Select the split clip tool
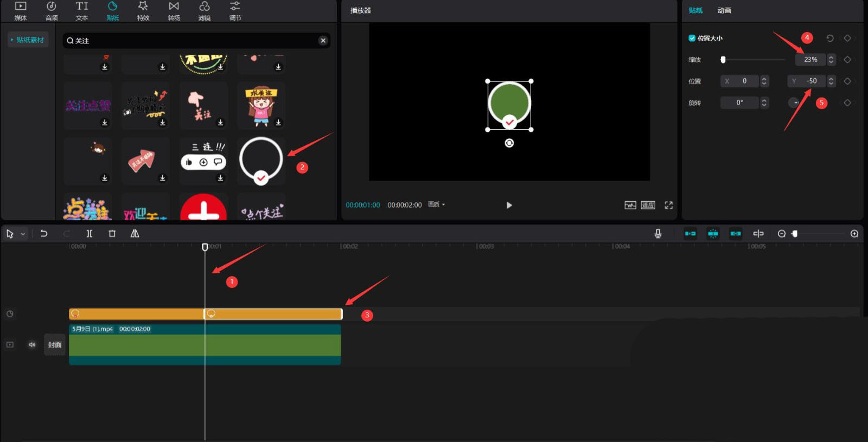Viewport: 868px width, 442px height. 89,234
